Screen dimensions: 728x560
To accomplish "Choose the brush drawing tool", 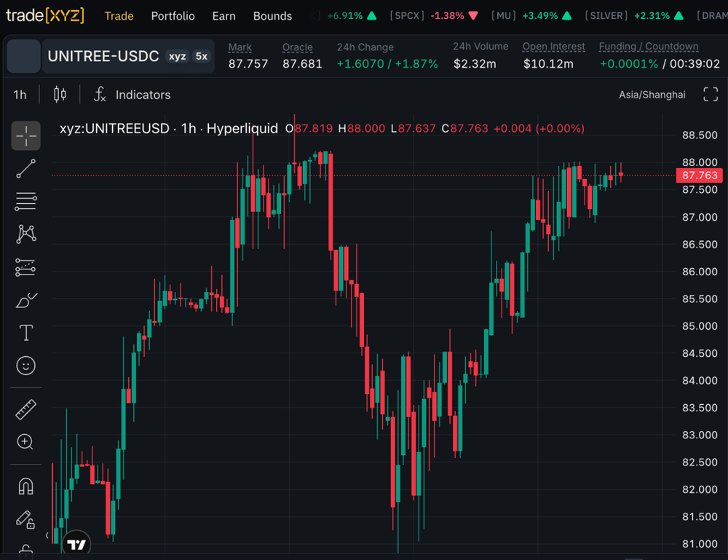I will [x=26, y=301].
